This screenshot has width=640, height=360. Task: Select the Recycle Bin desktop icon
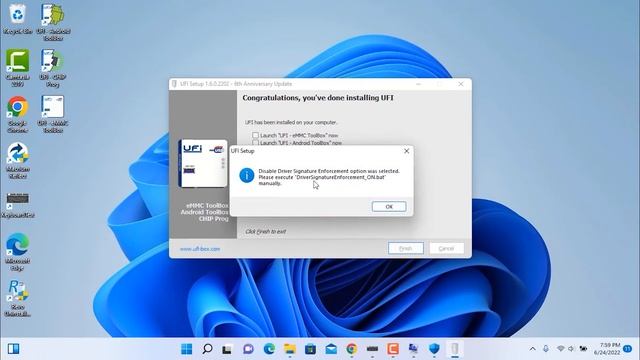[18, 20]
